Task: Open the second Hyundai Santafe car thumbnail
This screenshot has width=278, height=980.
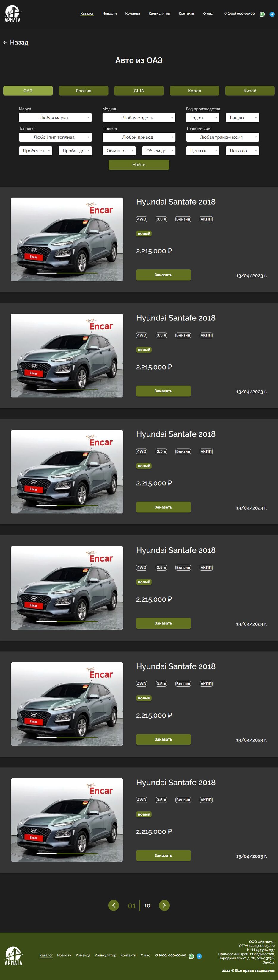Action: coord(67,356)
